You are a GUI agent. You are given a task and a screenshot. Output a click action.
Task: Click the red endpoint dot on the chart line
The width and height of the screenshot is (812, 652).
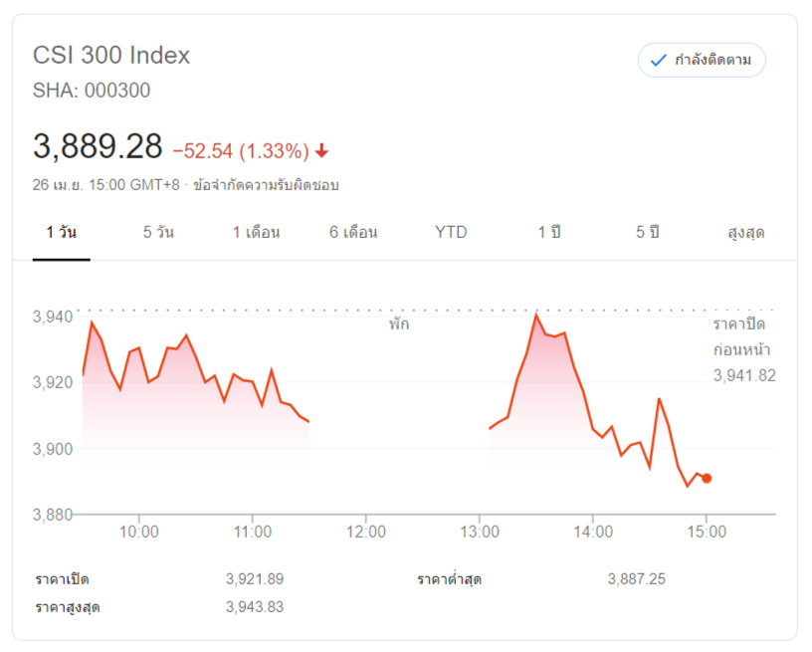click(707, 478)
